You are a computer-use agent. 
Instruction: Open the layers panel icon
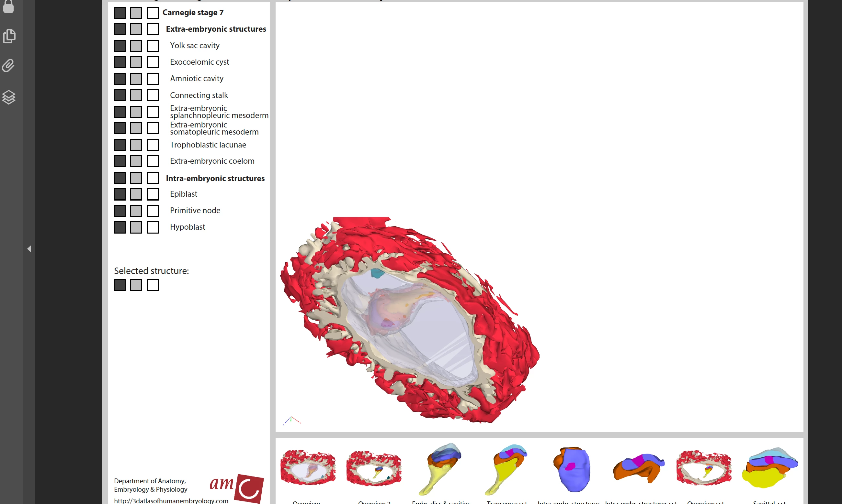[x=9, y=97]
